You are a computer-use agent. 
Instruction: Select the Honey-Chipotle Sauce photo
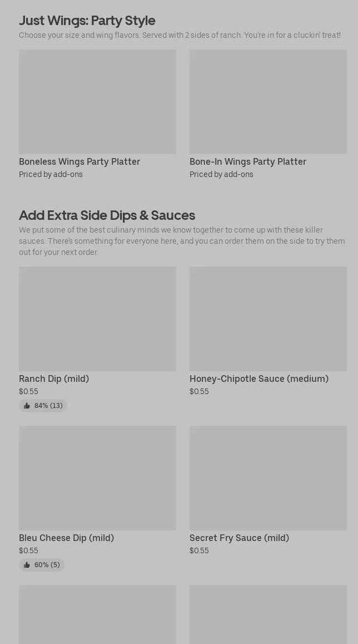268,318
